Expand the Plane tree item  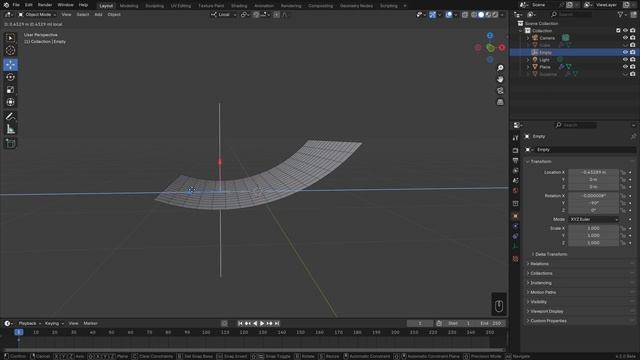[528, 67]
